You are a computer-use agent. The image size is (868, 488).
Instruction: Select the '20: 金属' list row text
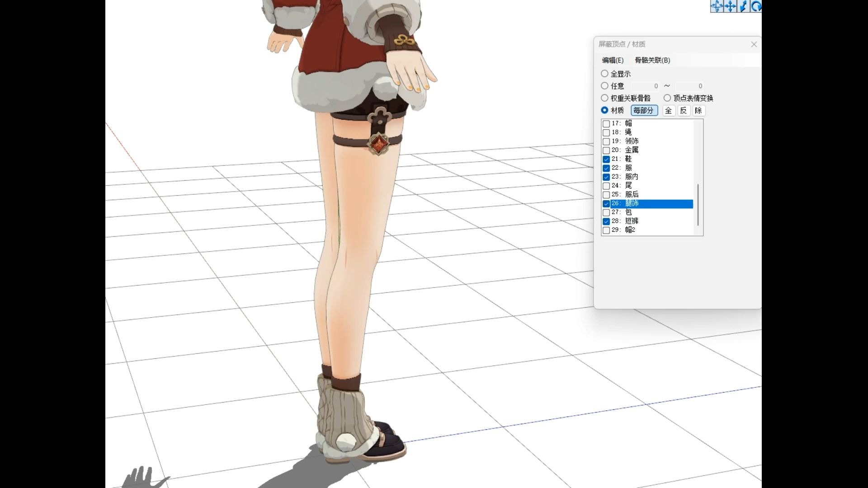[625, 150]
